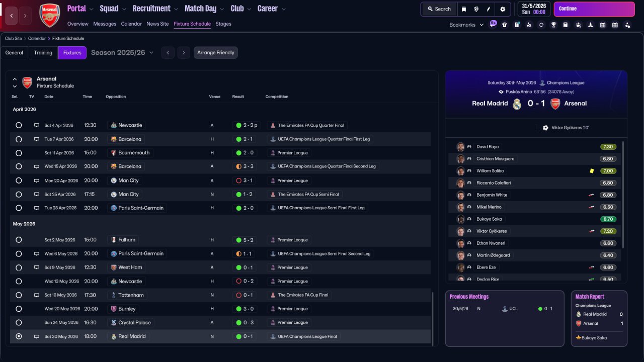Click the UEFA Champions League Final competition tag
The height and width of the screenshot is (362, 644).
(x=304, y=336)
